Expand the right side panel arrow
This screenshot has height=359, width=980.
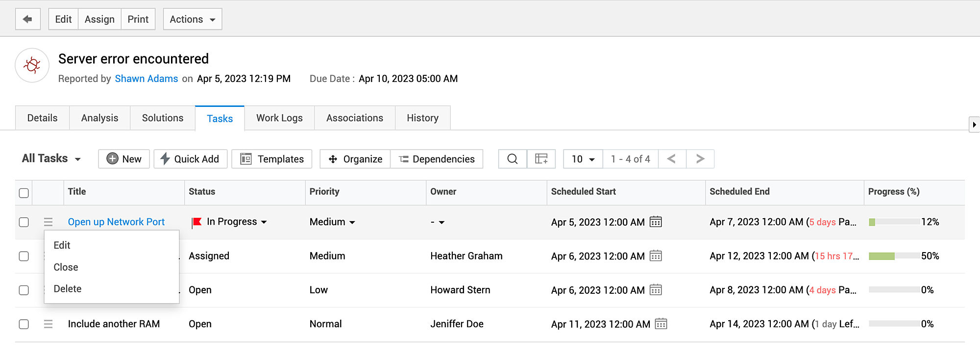(974, 125)
